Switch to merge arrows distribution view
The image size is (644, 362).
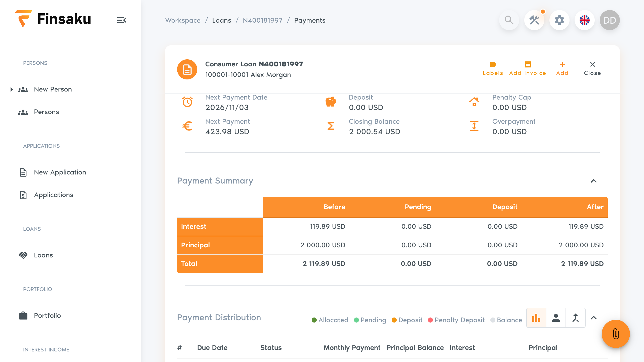(x=576, y=318)
